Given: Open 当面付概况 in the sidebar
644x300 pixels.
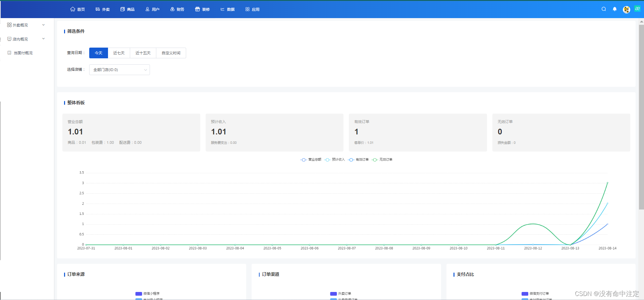Looking at the screenshot, I should (x=20, y=53).
